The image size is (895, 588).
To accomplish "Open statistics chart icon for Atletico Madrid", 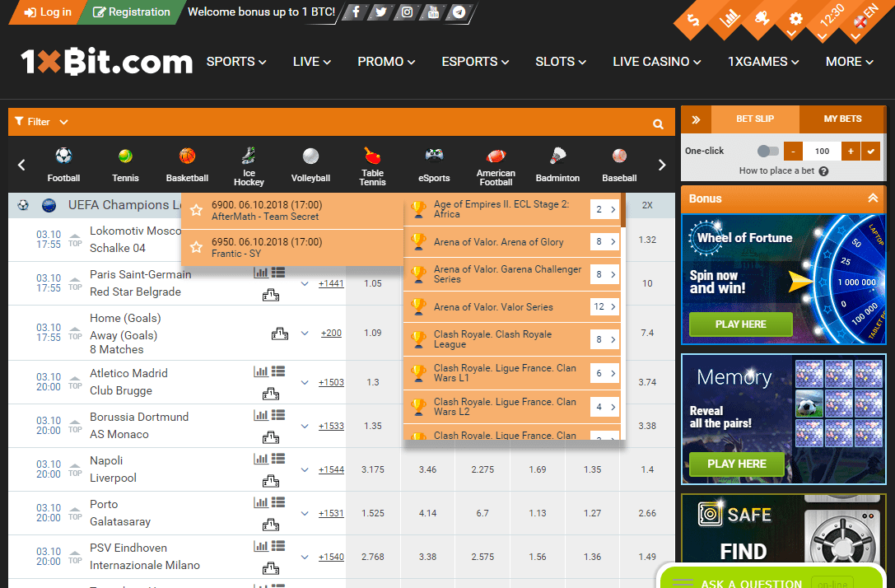I will point(260,372).
